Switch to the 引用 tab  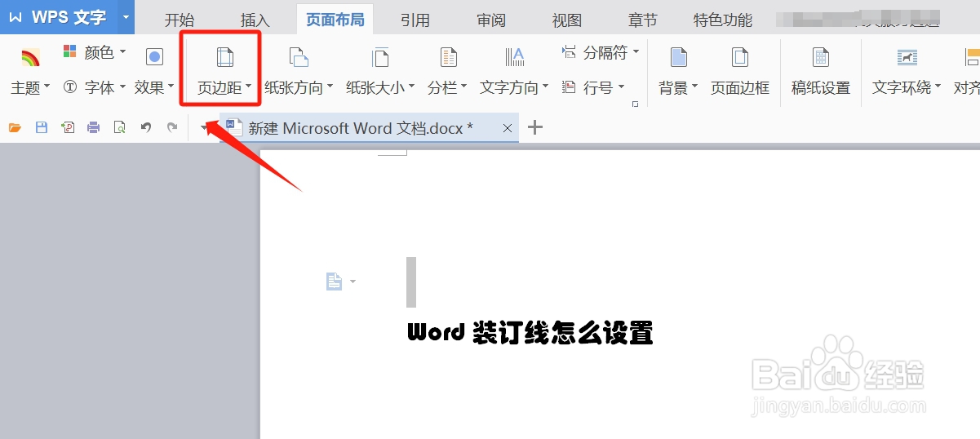pyautogui.click(x=415, y=20)
